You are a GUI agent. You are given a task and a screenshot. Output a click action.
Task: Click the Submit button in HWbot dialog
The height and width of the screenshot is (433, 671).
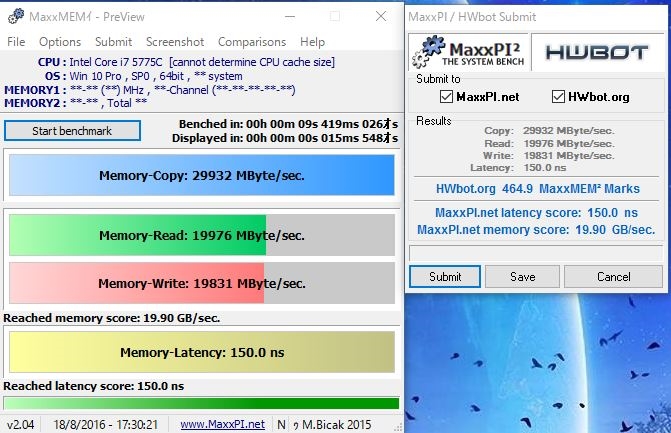click(x=445, y=277)
